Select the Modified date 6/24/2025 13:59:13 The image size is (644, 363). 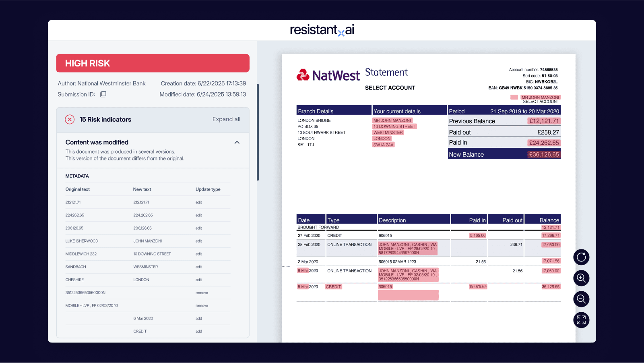(203, 94)
